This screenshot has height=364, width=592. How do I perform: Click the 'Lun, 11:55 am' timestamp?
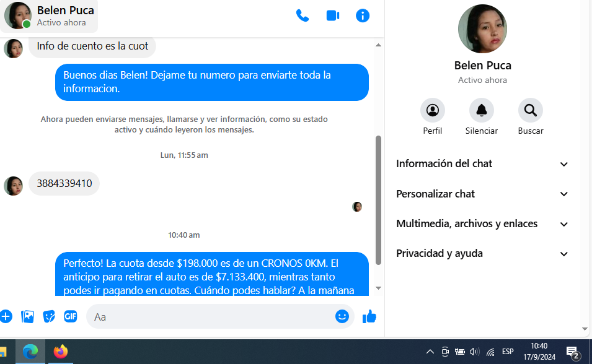[184, 155]
